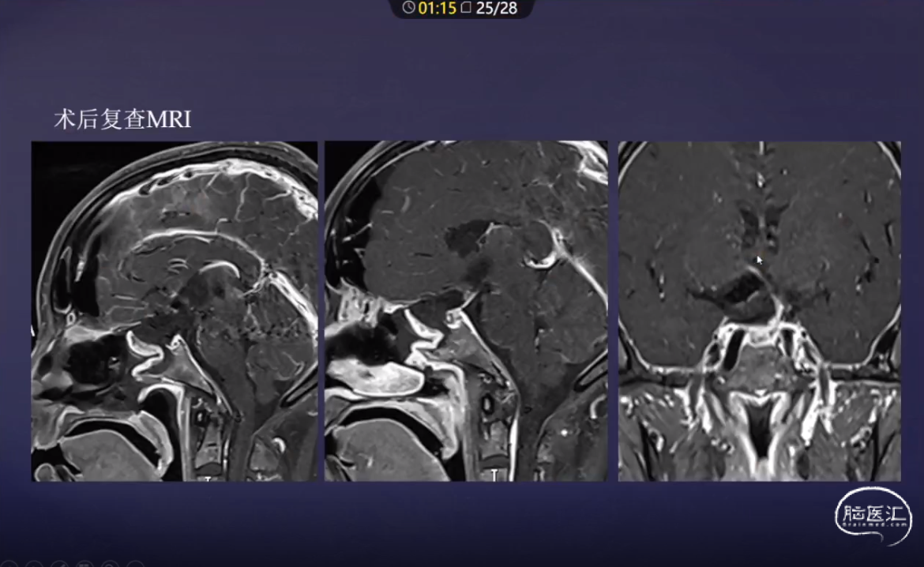
Task: Open the more options slideshow control
Action: [136, 565]
